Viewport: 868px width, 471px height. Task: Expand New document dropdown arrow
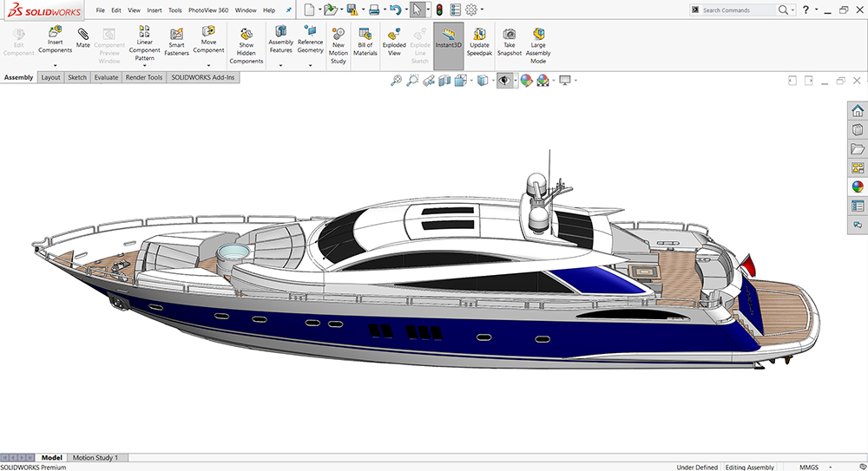point(319,10)
